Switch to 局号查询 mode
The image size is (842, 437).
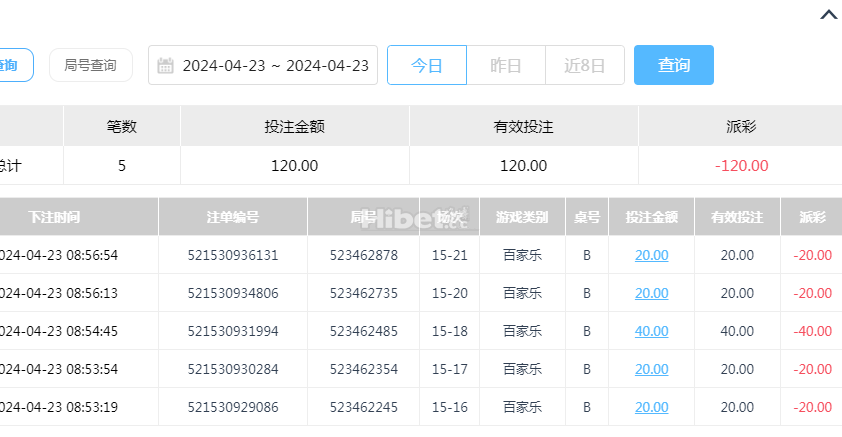pyautogui.click(x=91, y=65)
